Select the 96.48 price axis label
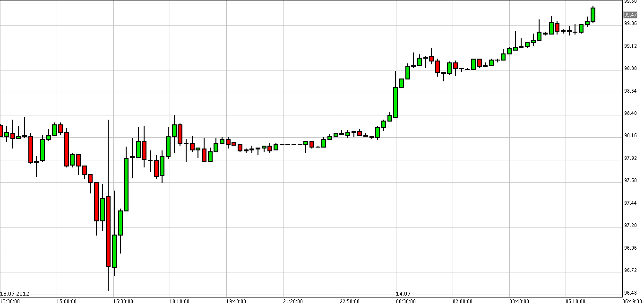This screenshot has height=306, width=644. 630,292
